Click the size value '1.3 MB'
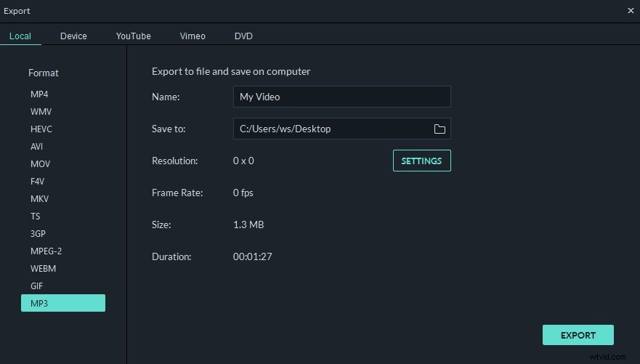 [x=248, y=225]
